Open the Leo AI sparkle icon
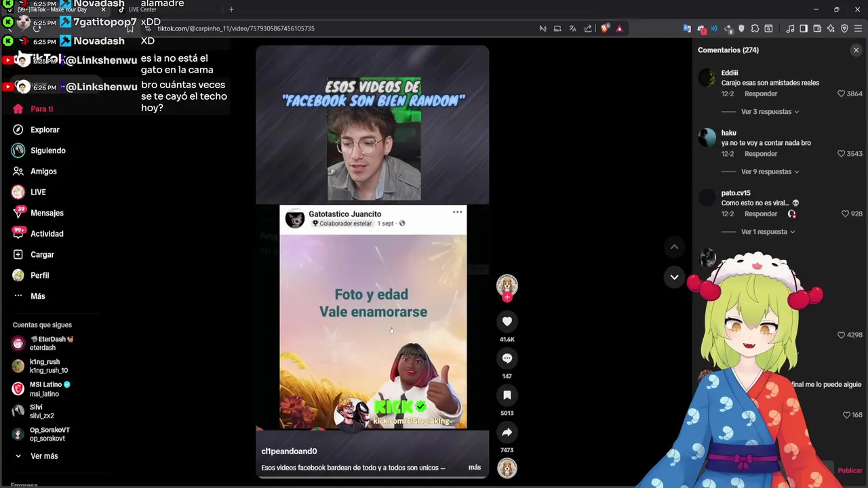The image size is (868, 488). tap(831, 28)
